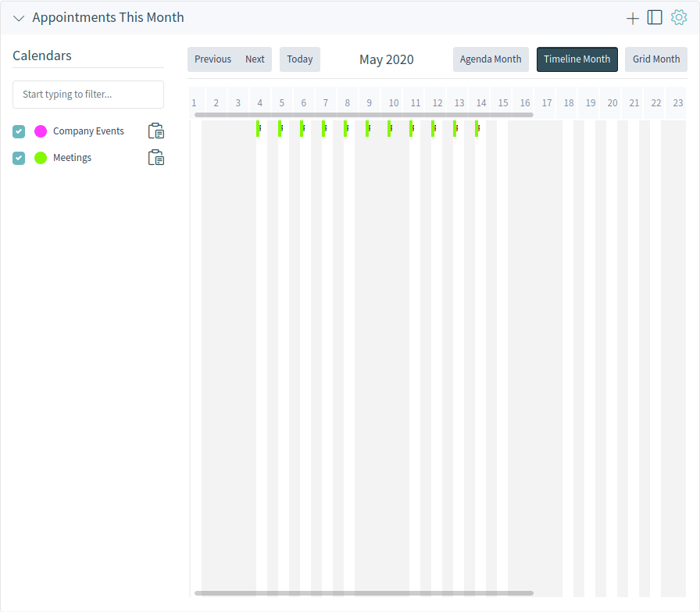The width and height of the screenshot is (700, 612).
Task: Click the magenta Company Events color dot
Action: (x=41, y=131)
